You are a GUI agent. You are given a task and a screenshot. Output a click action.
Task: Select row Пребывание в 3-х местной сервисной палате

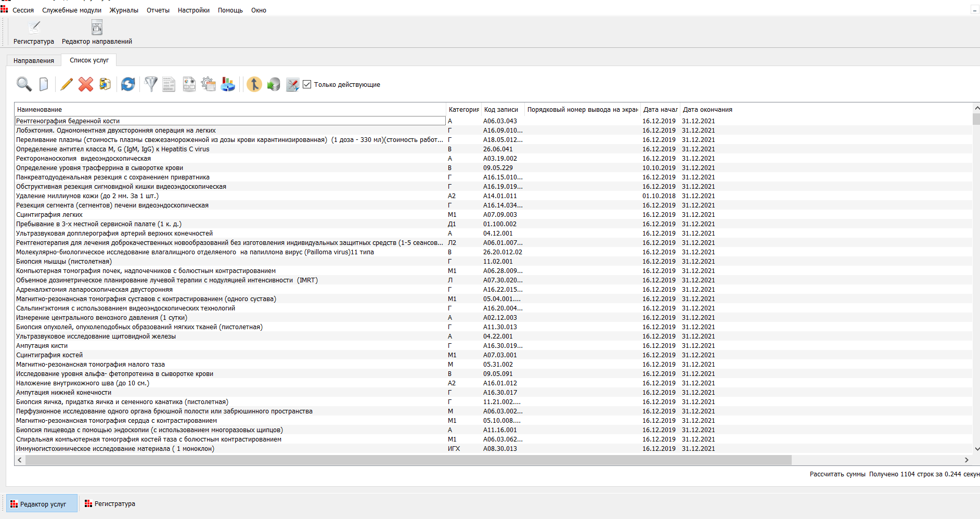coord(493,224)
